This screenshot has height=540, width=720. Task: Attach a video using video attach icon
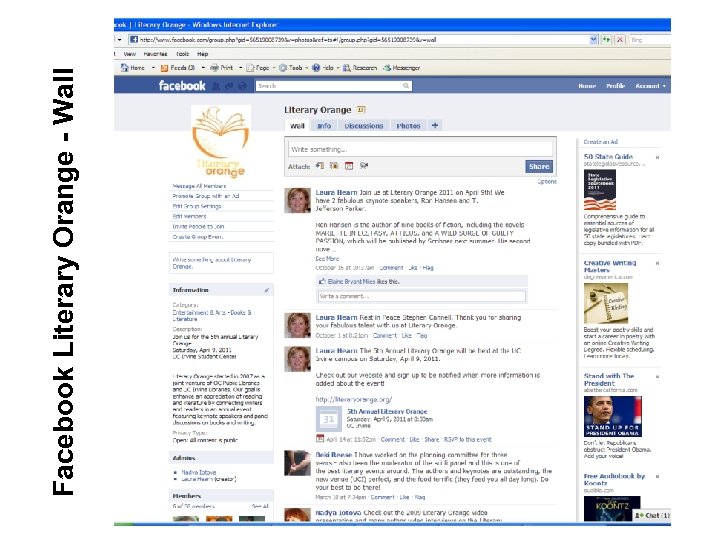(364, 166)
